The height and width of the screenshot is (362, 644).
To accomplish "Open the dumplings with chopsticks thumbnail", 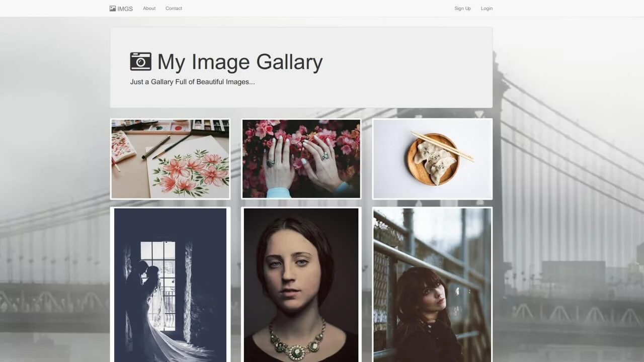I will 432,158.
